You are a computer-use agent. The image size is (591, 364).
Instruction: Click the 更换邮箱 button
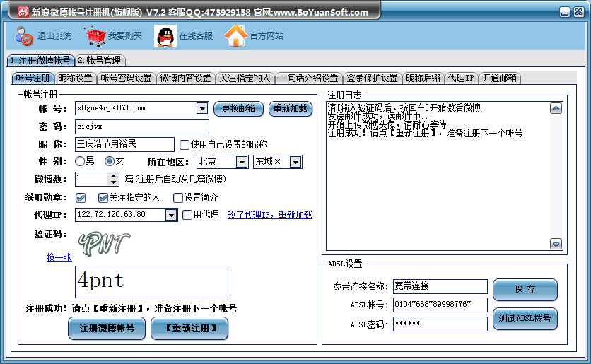tap(238, 109)
